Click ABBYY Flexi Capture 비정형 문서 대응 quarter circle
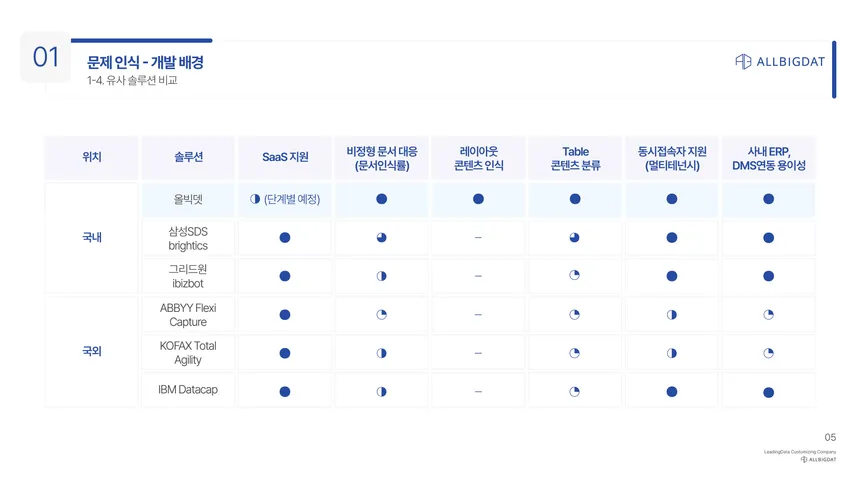 tap(382, 314)
